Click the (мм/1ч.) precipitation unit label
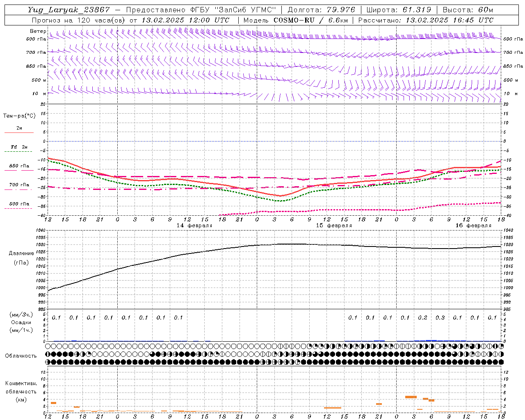 tap(21, 330)
